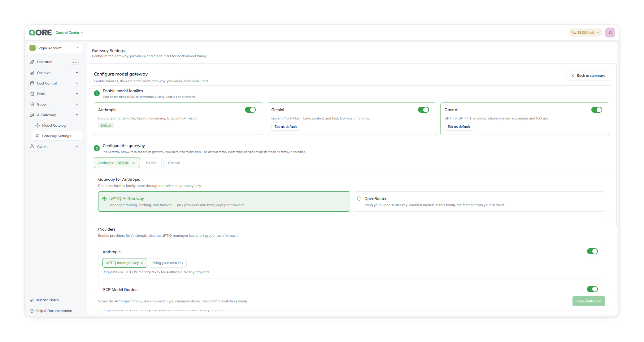The image size is (644, 342).
Task: Select the UPTIQ AI Gateway radio option
Action: pos(105,199)
